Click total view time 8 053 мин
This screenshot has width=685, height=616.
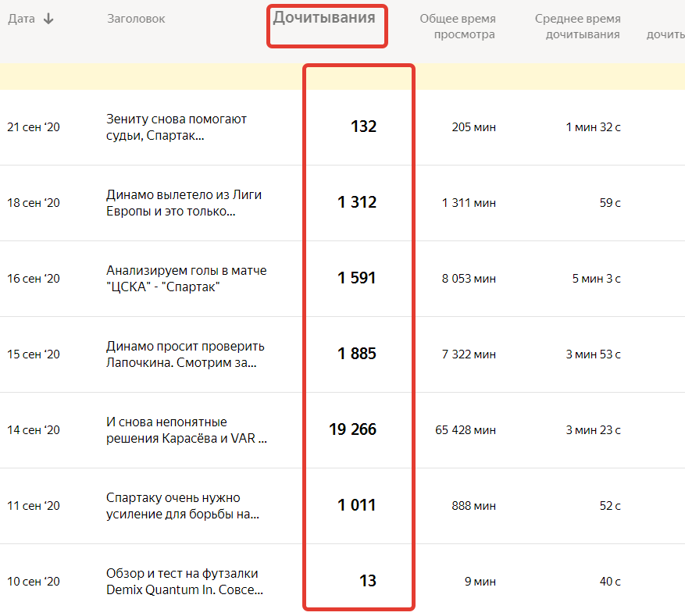469,279
